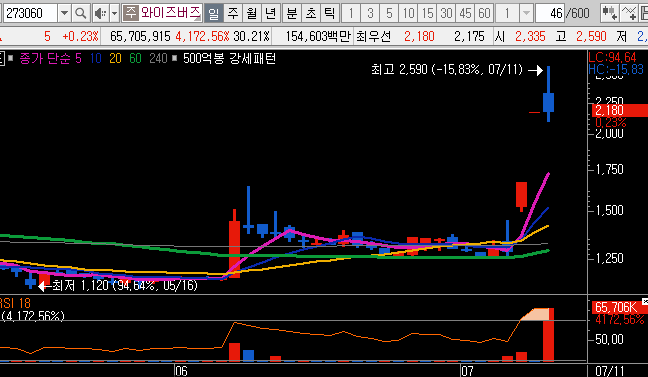Screen dimensions: 648x377
Task: Expand the stock code 273060 dropdown
Action: [x=64, y=13]
